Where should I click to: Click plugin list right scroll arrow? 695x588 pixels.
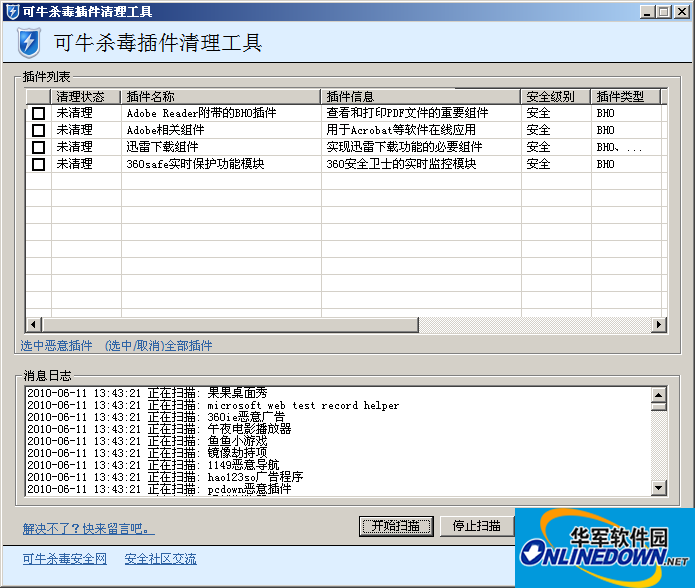tap(659, 324)
